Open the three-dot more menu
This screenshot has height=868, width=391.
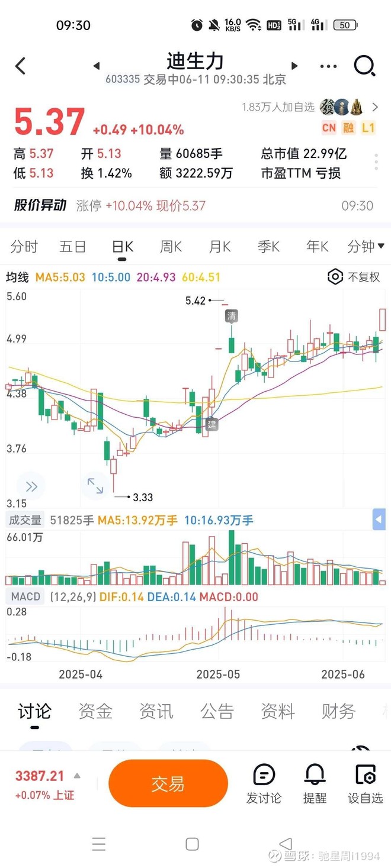click(x=328, y=66)
